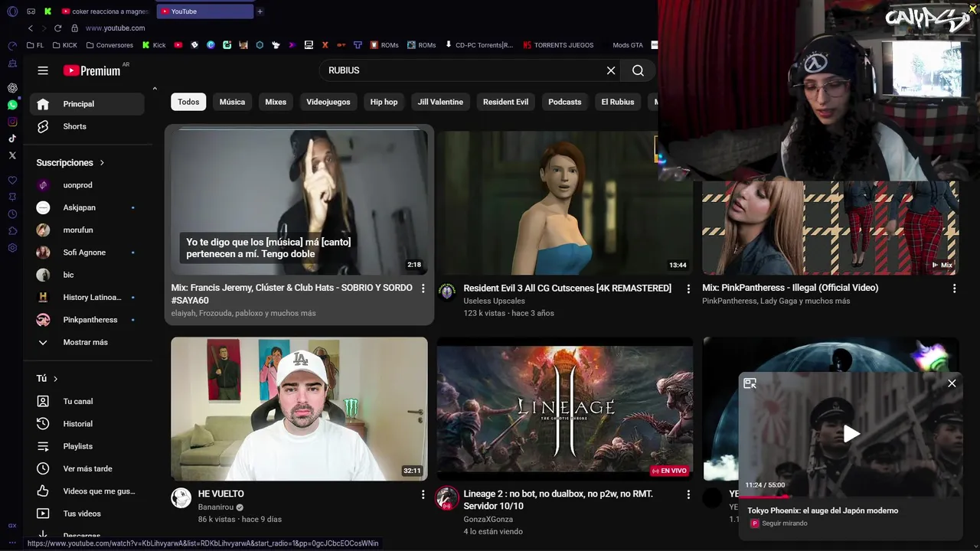Open Pinkpantheress subscription channel

pyautogui.click(x=87, y=320)
